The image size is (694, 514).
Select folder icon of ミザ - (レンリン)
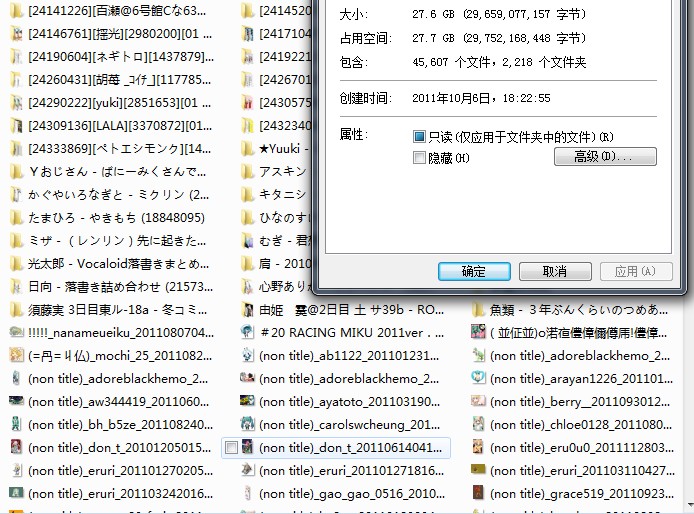(x=16, y=240)
